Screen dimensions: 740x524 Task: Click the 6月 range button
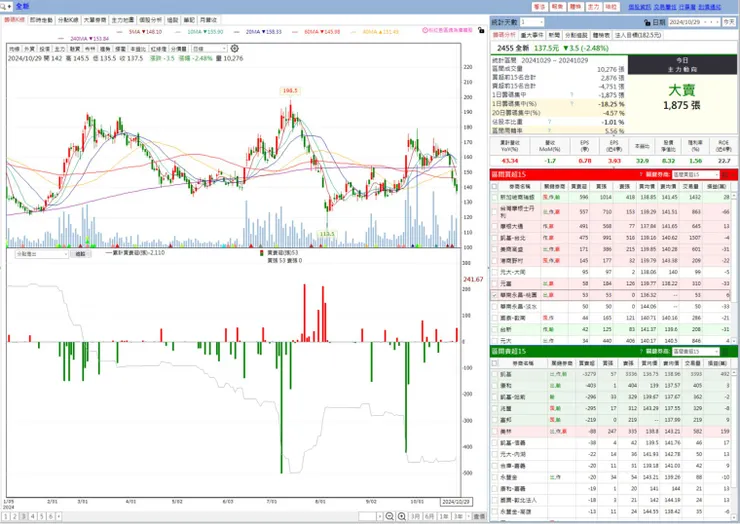429,516
